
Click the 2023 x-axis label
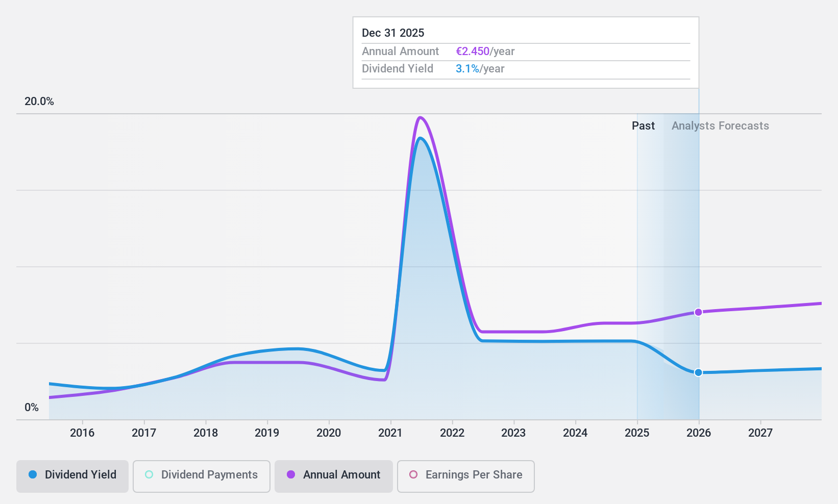tap(513, 433)
